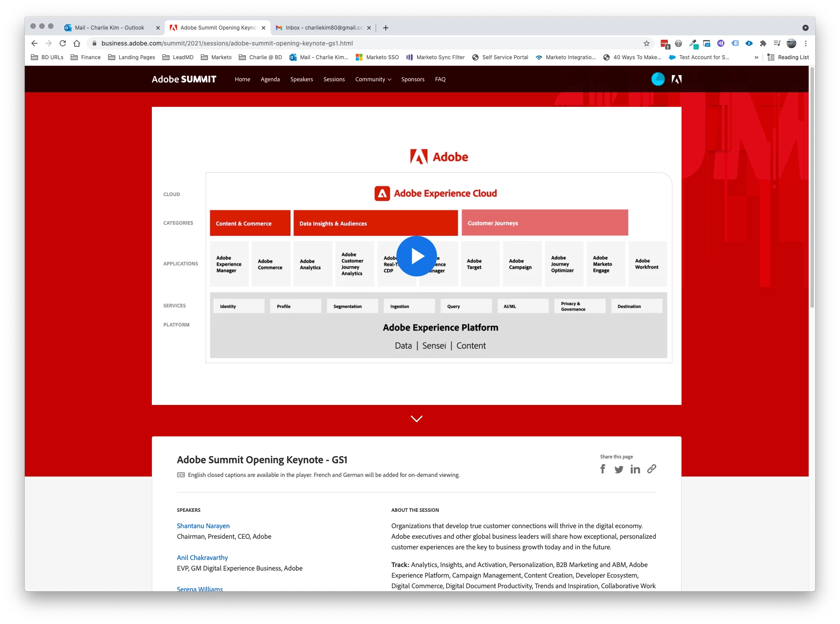Bookmark this page with the star icon

click(647, 43)
